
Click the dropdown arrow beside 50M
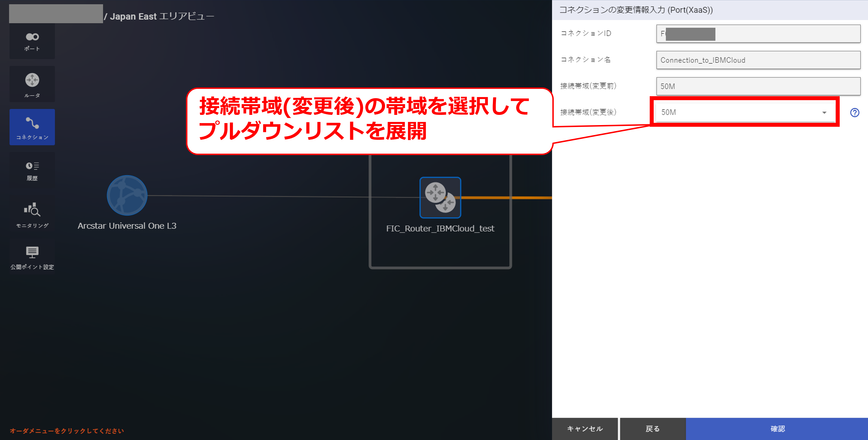pos(824,113)
